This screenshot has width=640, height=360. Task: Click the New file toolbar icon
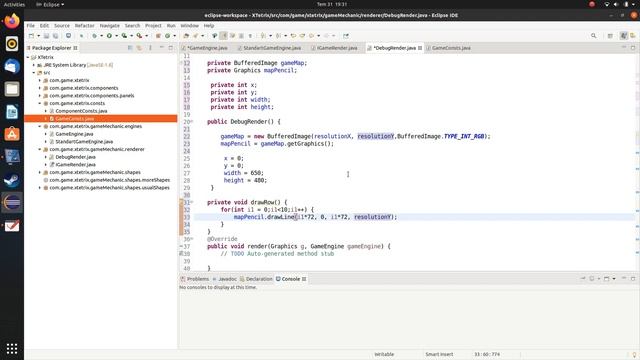(x=31, y=36)
